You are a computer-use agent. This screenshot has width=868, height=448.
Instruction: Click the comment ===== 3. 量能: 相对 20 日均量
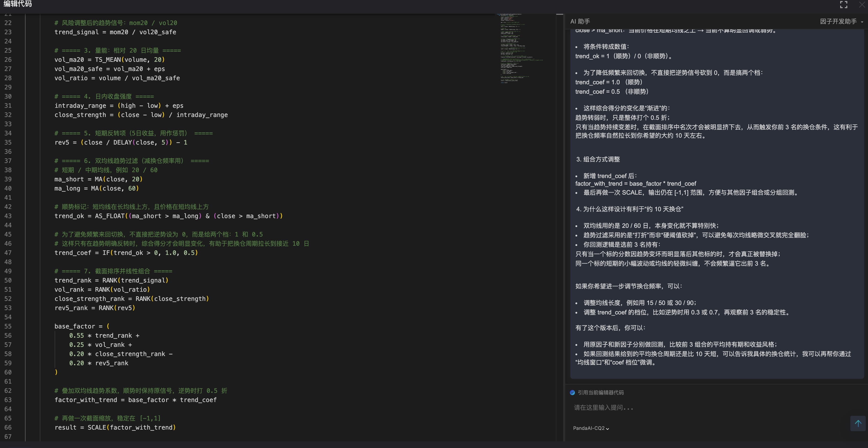click(x=118, y=50)
